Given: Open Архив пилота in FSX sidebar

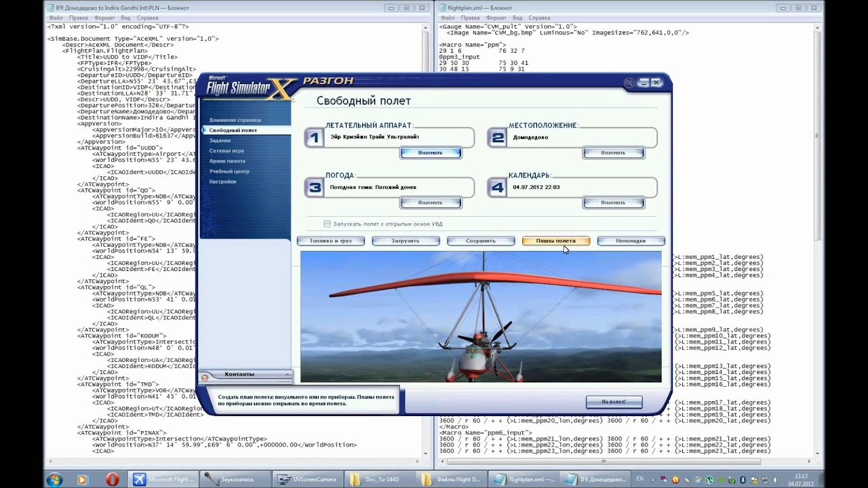Looking at the screenshot, I should point(227,161).
